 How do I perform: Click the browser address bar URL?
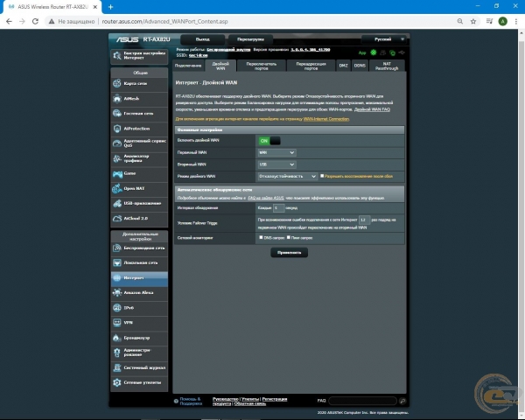(165, 21)
